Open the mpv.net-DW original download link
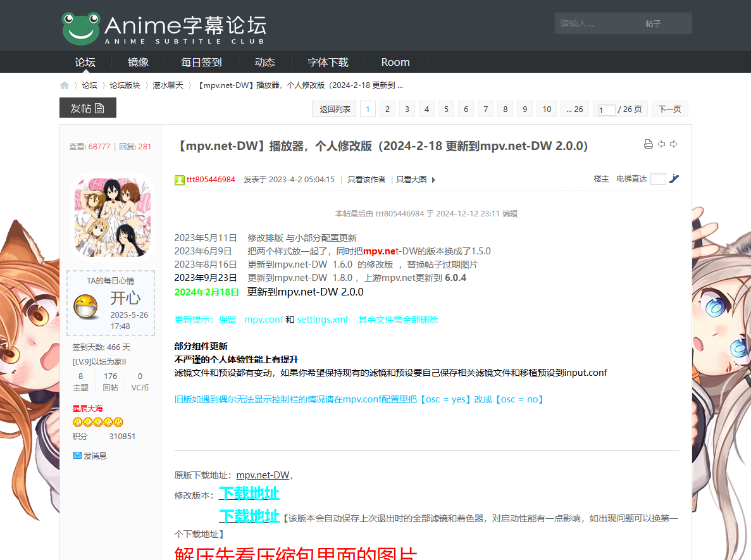The image size is (751, 560). pos(263,475)
